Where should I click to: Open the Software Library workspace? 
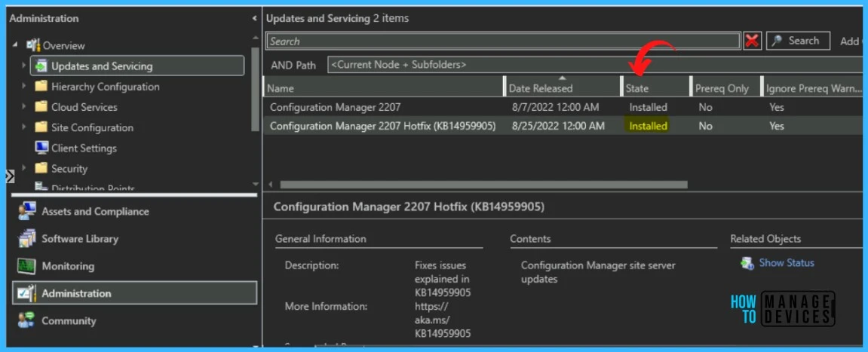pyautogui.click(x=134, y=238)
